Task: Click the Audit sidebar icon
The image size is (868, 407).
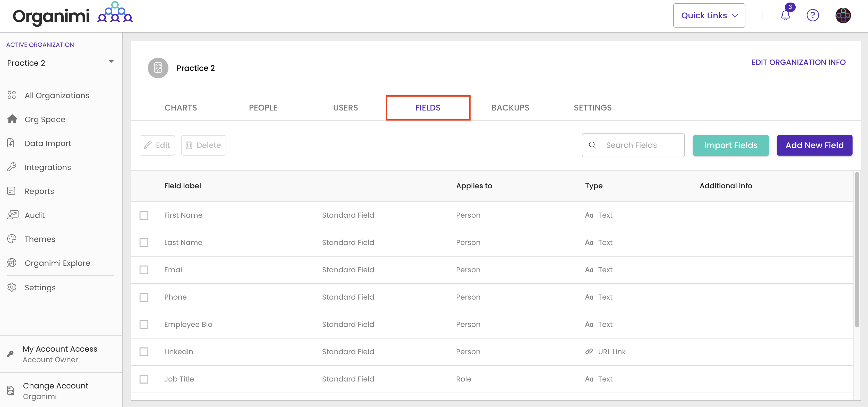Action: coord(12,215)
